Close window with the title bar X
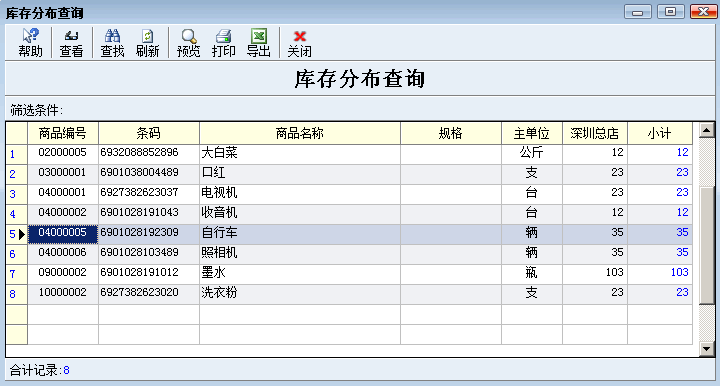Image resolution: width=720 pixels, height=386 pixels. [703, 12]
